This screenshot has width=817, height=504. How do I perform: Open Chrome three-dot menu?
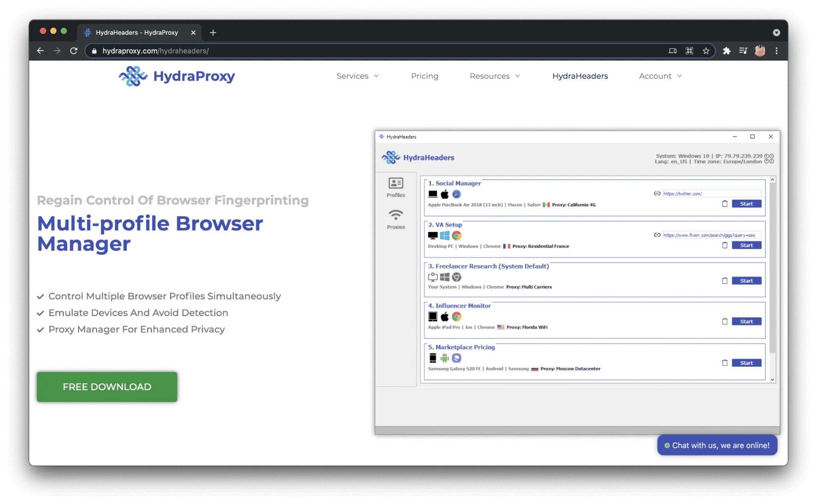[777, 51]
